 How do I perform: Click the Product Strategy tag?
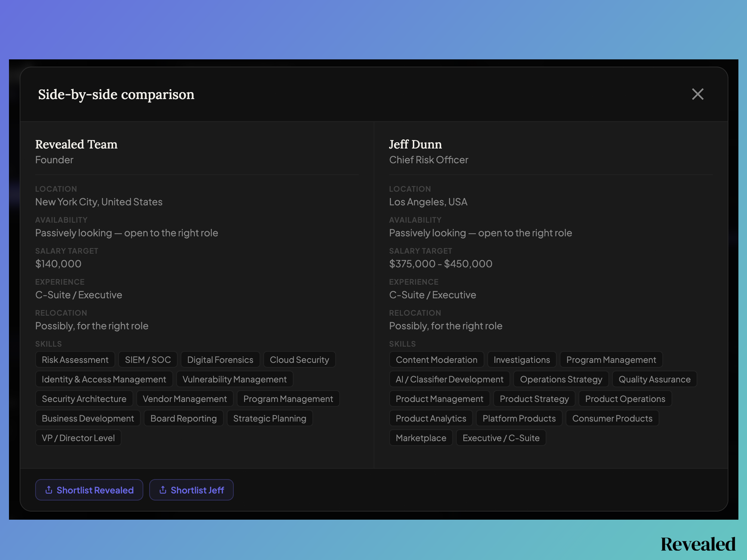click(534, 399)
